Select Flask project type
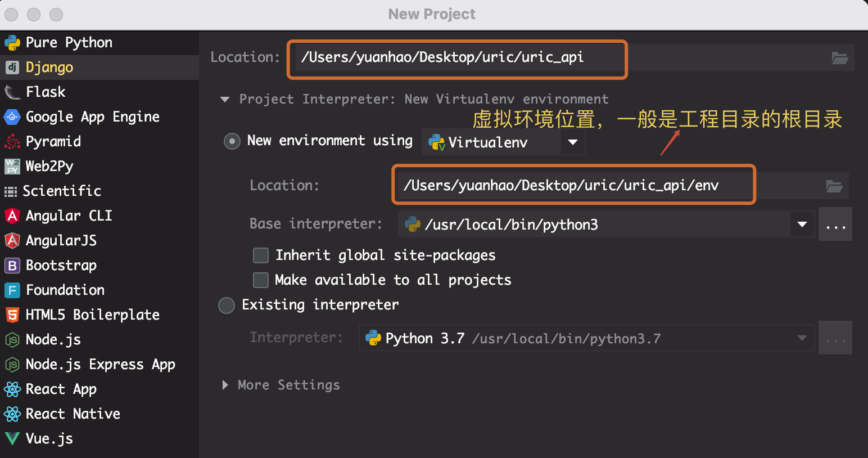 click(100, 92)
